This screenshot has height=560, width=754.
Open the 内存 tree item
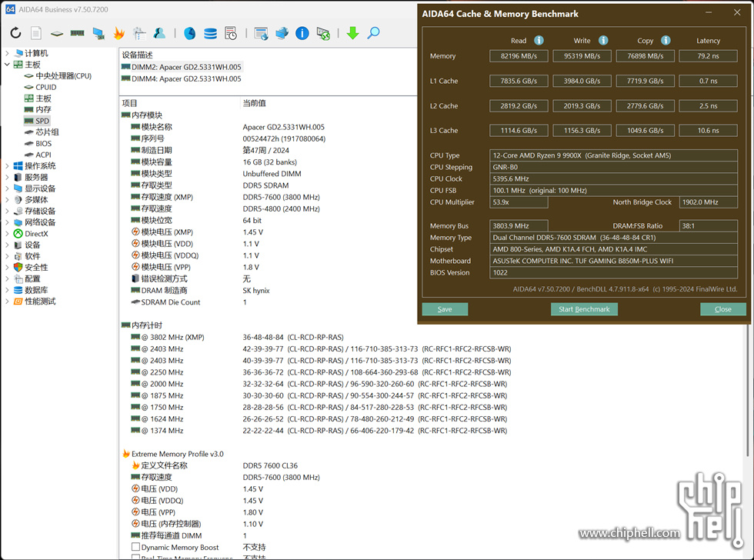point(43,109)
